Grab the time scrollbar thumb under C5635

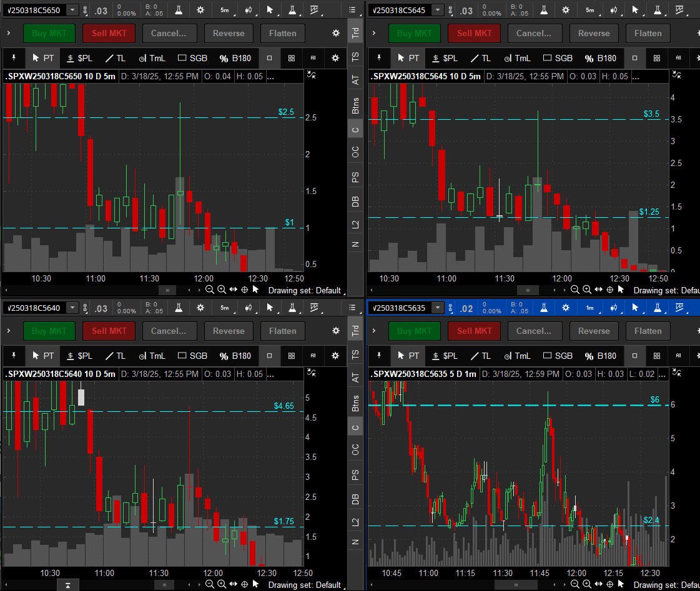click(516, 584)
